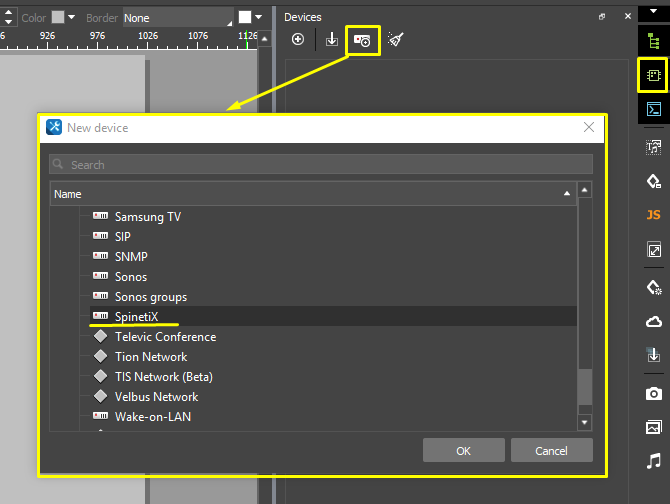Click Cancel in New device dialog
670x504 pixels.
pyautogui.click(x=551, y=451)
